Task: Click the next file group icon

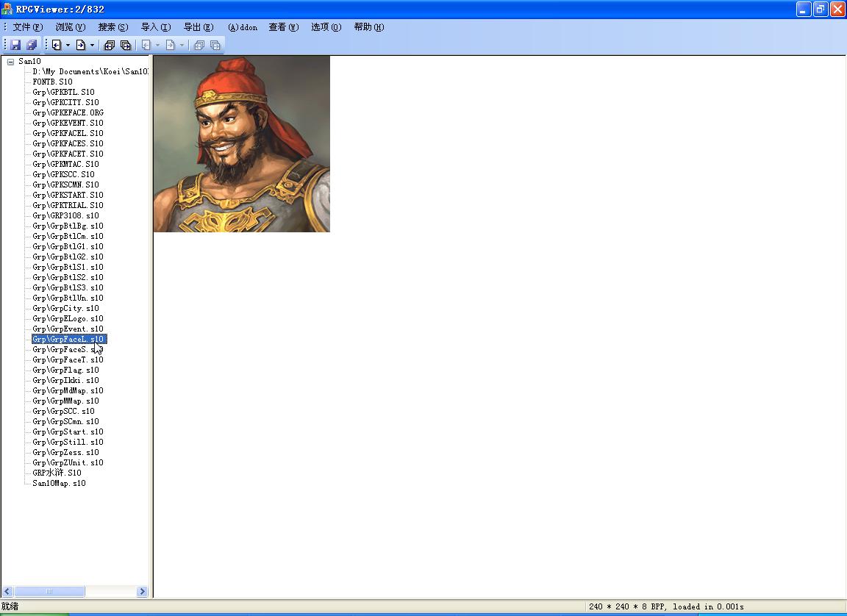Action: click(x=126, y=45)
